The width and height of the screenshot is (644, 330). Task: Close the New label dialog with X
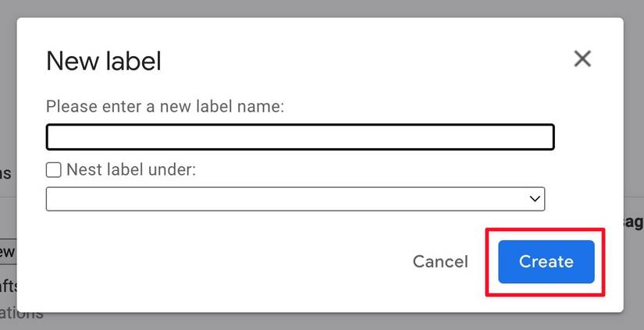582,59
